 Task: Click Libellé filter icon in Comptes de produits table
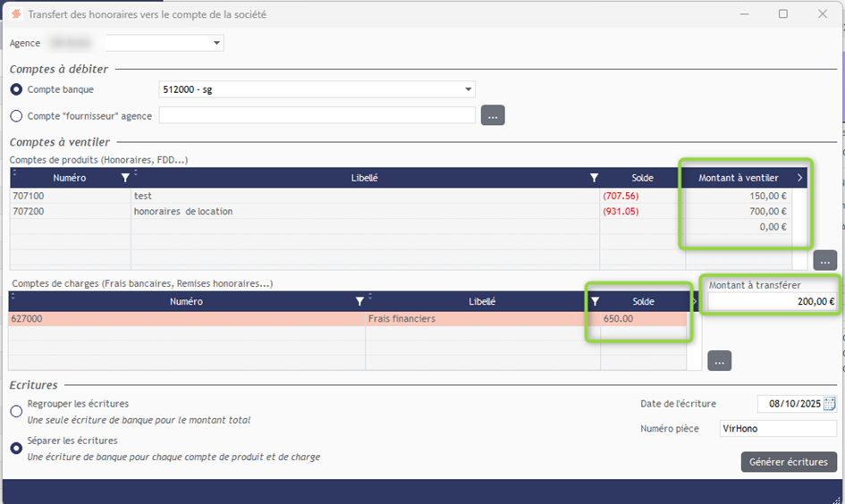coord(594,178)
